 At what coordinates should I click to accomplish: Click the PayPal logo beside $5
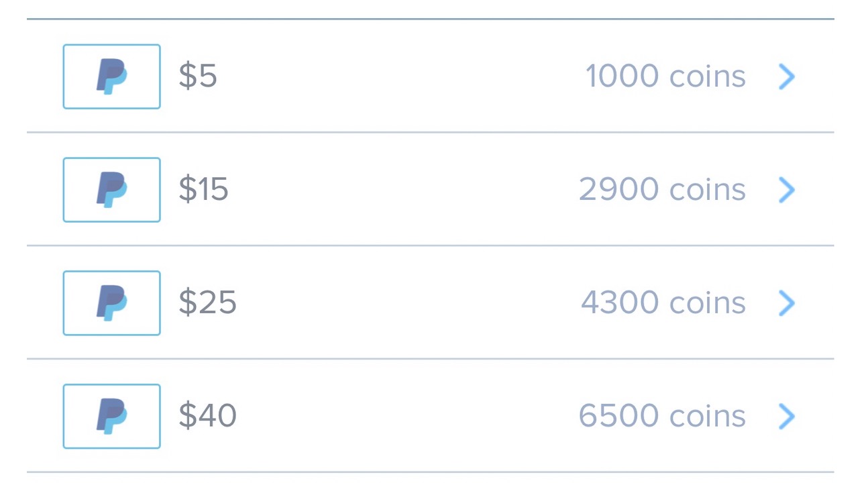click(x=111, y=76)
